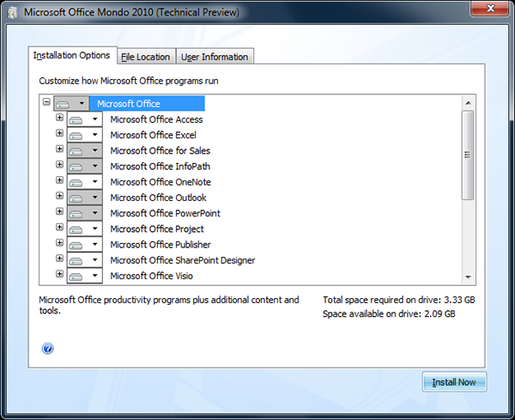Click 'Space available on drive: 2.09 GB'
This screenshot has width=515, height=420.
coord(389,313)
